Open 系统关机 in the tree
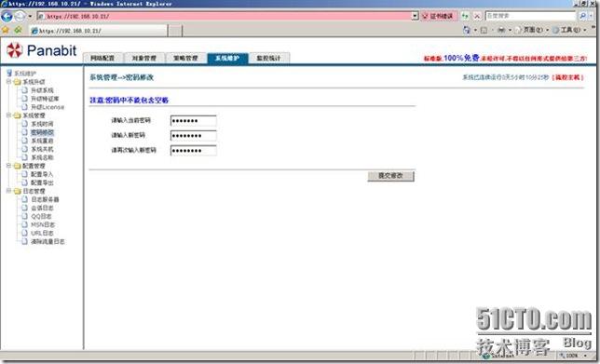The width and height of the screenshot is (600, 364). coord(42,149)
